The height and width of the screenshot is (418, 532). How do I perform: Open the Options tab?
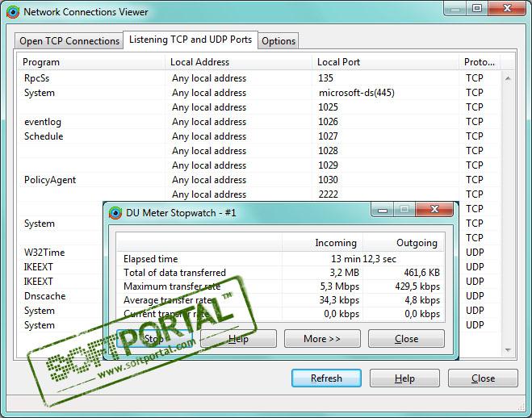(279, 41)
